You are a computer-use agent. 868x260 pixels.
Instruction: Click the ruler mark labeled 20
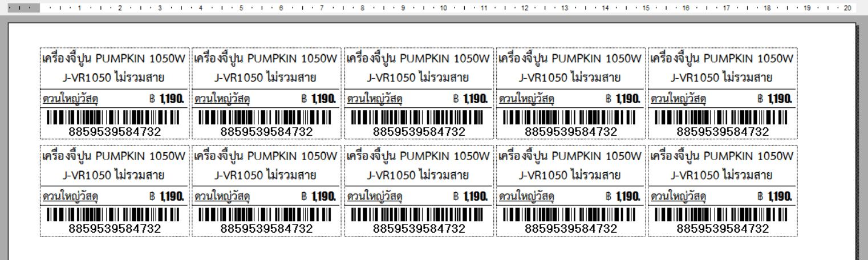click(847, 9)
